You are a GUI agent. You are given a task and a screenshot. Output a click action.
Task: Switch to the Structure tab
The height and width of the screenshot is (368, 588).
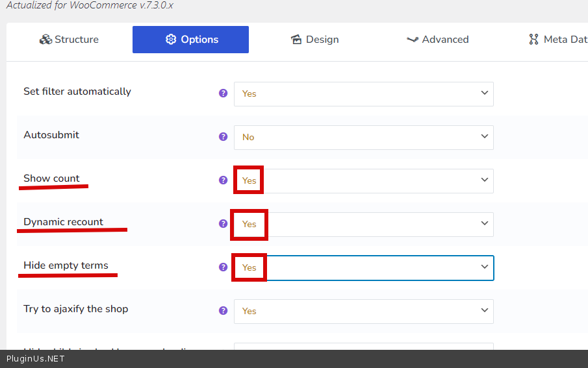(x=69, y=40)
